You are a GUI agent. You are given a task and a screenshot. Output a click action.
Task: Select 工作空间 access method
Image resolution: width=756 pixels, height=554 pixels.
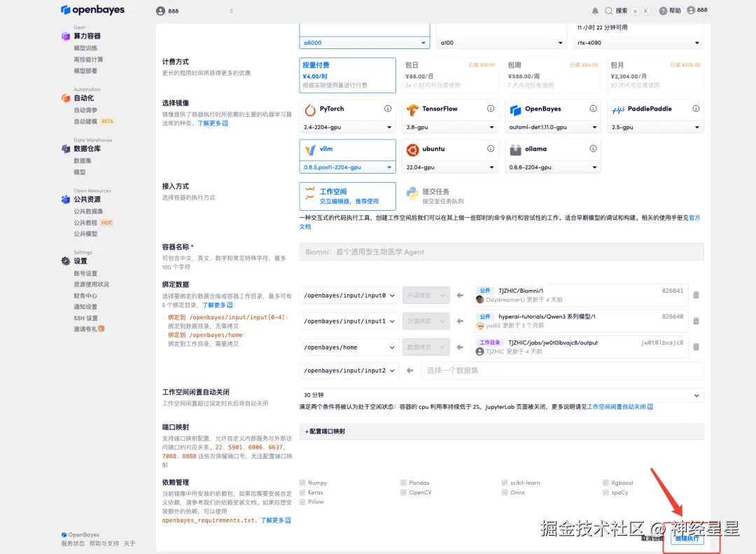(347, 196)
